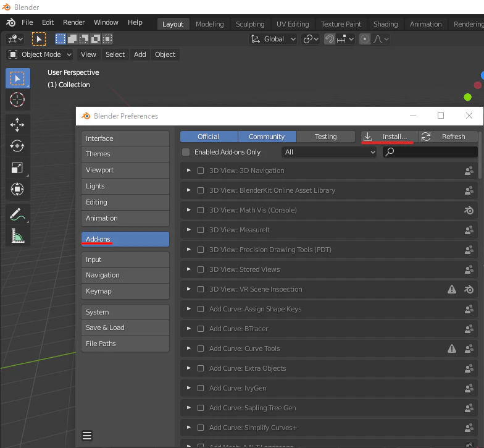Open the add-on category All dropdown
This screenshot has height=448, width=484.
click(x=329, y=152)
